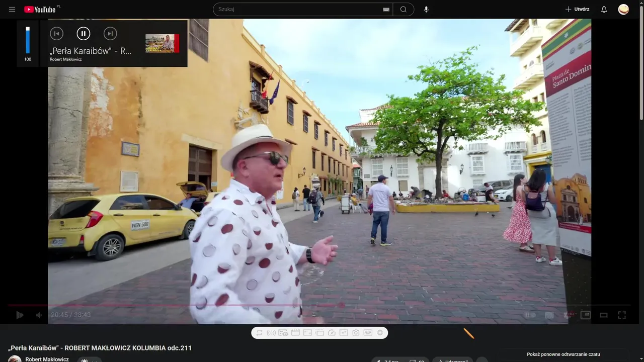This screenshot has width=644, height=362.
Task: Open the Utwórz create menu
Action: 577,10
